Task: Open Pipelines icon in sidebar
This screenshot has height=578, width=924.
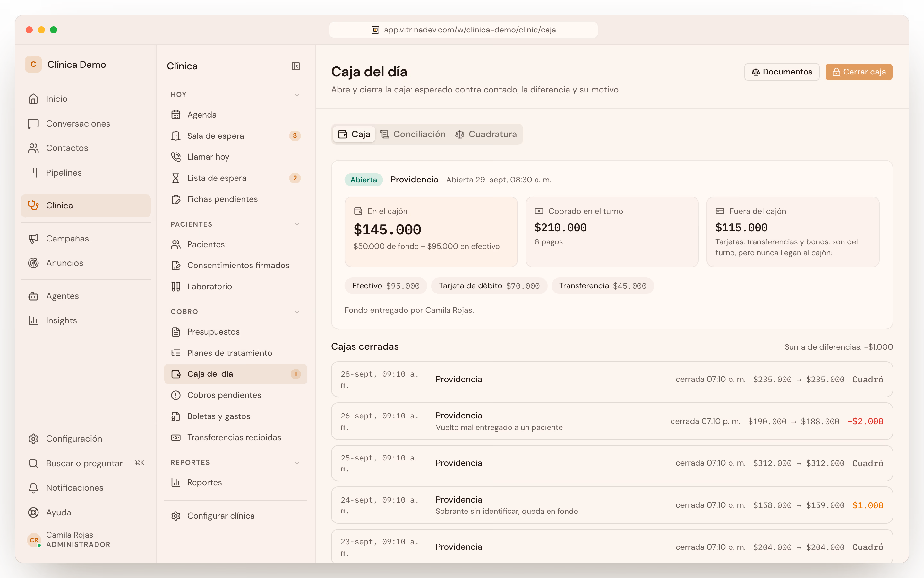Action: click(33, 172)
